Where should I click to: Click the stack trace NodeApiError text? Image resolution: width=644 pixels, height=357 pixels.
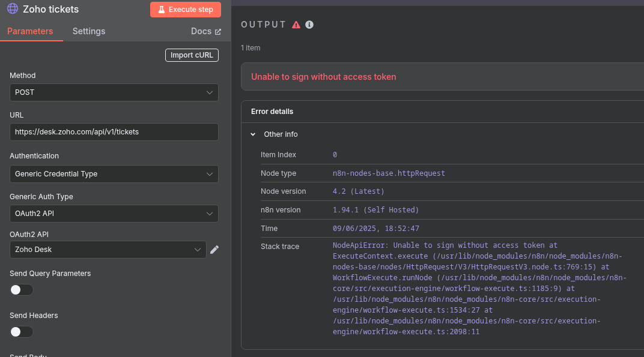click(x=479, y=288)
